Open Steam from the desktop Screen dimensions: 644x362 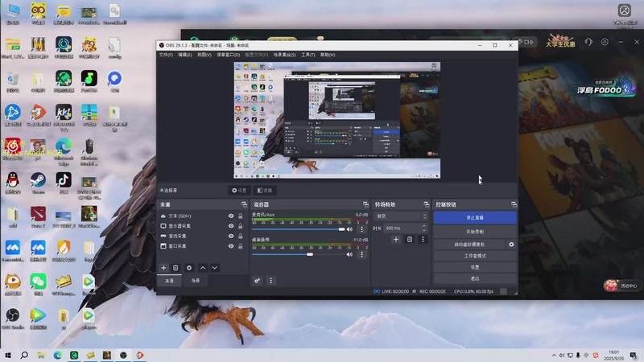pos(38,183)
